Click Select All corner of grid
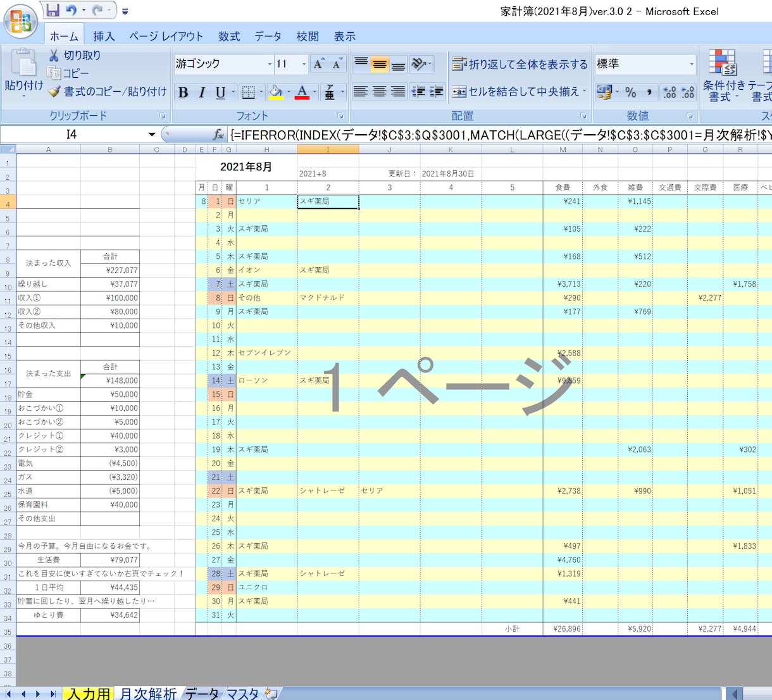The image size is (772, 700). tap(8, 149)
